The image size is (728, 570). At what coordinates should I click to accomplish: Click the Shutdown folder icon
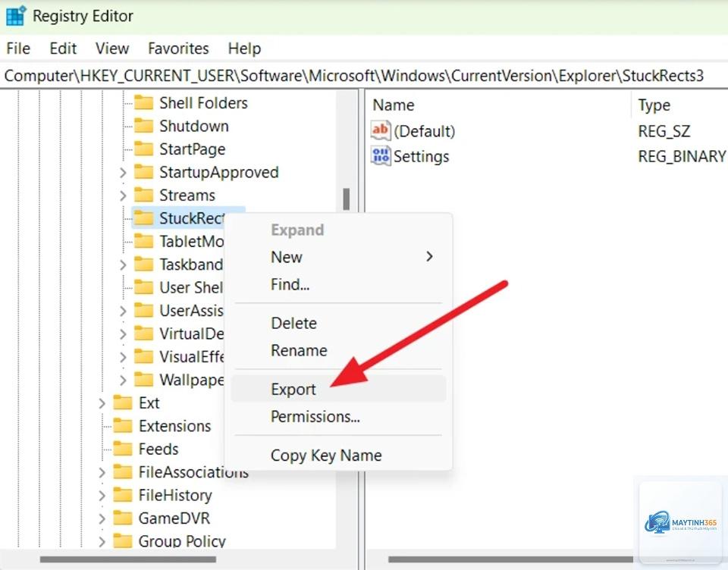pyautogui.click(x=143, y=126)
